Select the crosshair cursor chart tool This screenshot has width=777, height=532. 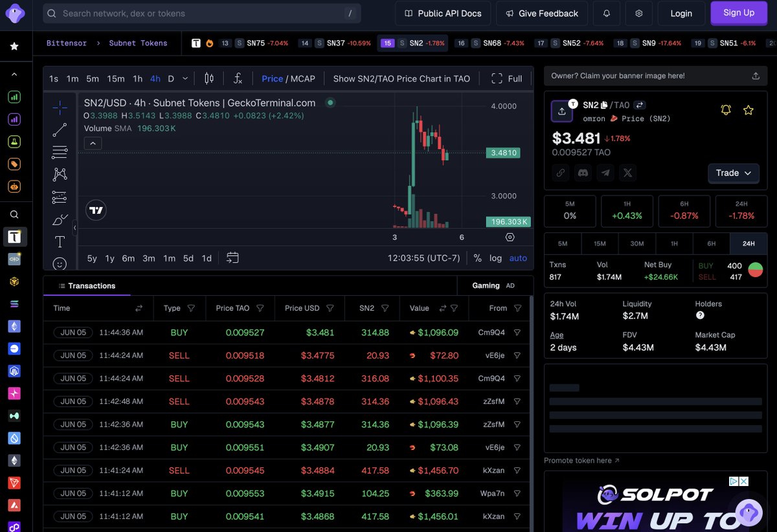(x=60, y=107)
